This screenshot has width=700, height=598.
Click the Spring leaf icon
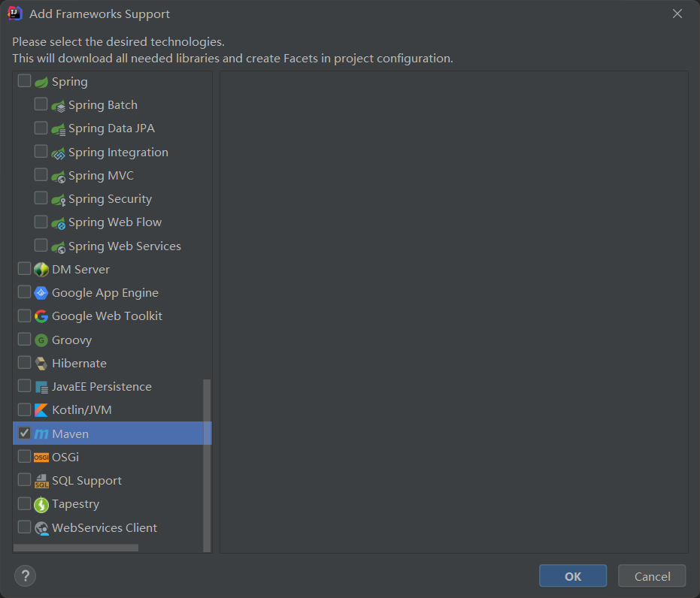[41, 82]
